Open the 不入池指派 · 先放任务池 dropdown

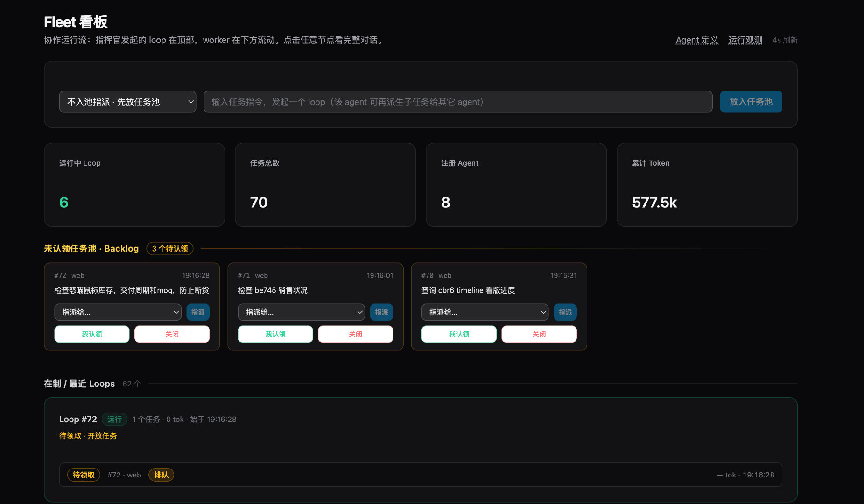[x=127, y=102]
